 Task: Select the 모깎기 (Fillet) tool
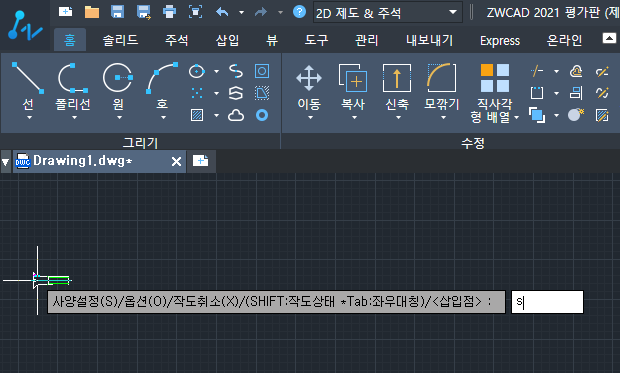coord(442,88)
